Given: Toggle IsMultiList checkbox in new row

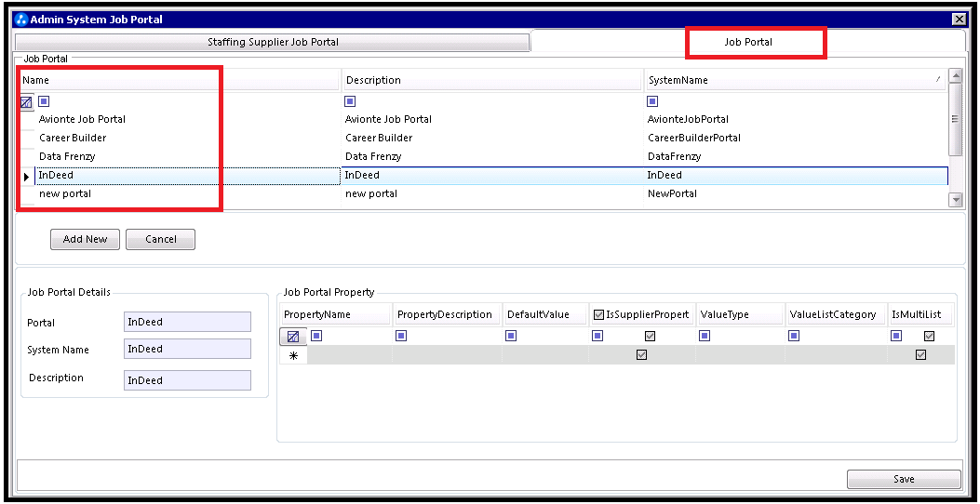Looking at the screenshot, I should tap(920, 354).
